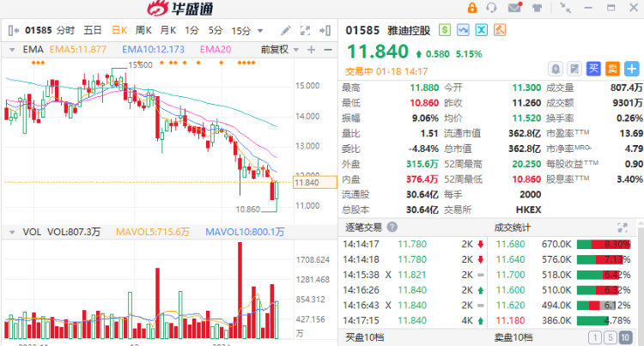Click the teal X badge icon
This screenshot has width=644, height=346.
click(x=482, y=30)
